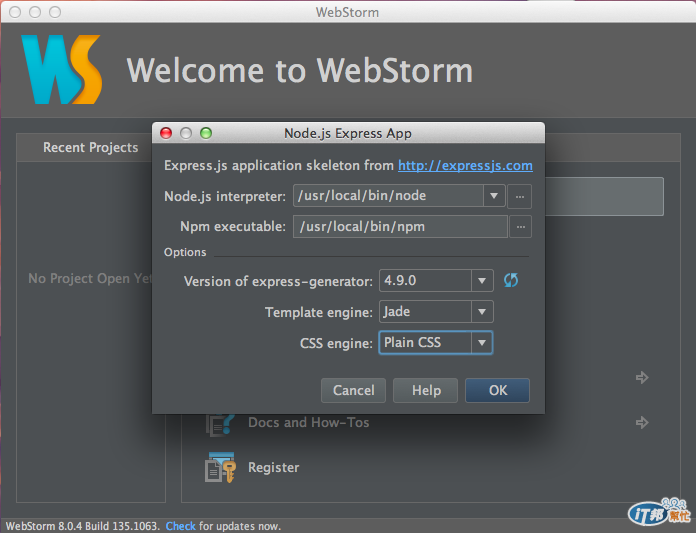
Task: Click the Options section label
Action: (185, 252)
